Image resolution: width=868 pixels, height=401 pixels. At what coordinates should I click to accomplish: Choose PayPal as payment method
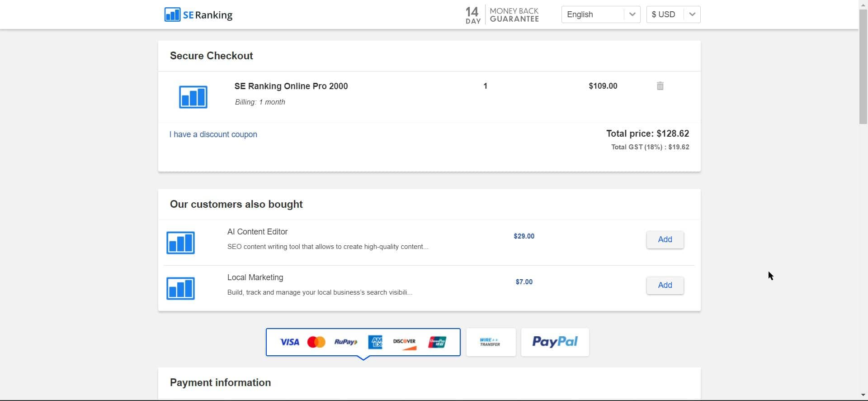click(555, 342)
